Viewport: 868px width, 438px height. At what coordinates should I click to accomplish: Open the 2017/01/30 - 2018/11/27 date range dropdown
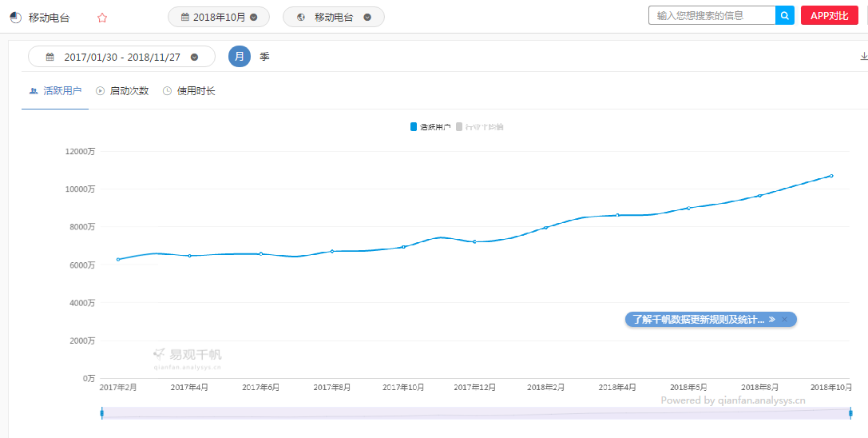coord(122,57)
